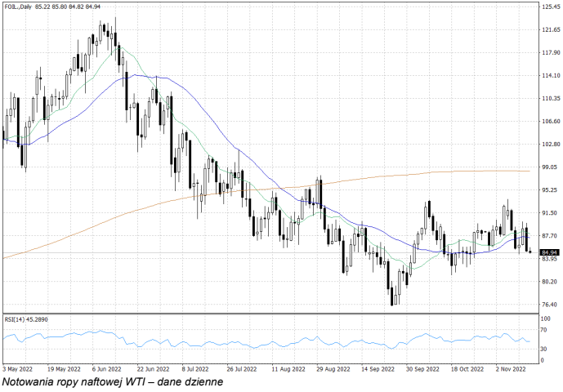Select the 29 Aug 2022 date label
Screen dimensions: 563x392
(x=331, y=368)
